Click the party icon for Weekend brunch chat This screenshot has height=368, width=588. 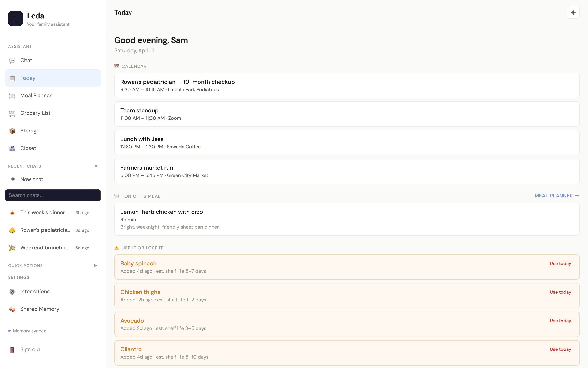(x=12, y=248)
